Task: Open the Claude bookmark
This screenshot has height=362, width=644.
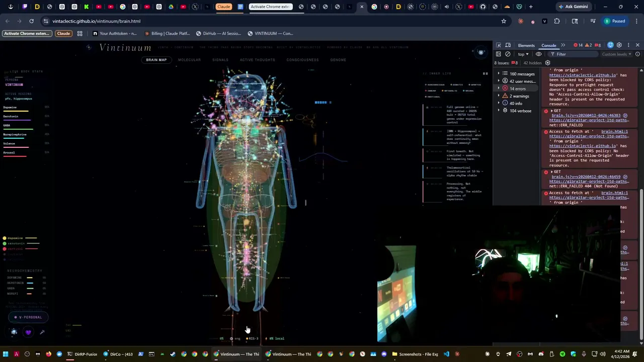Action: coord(63,33)
